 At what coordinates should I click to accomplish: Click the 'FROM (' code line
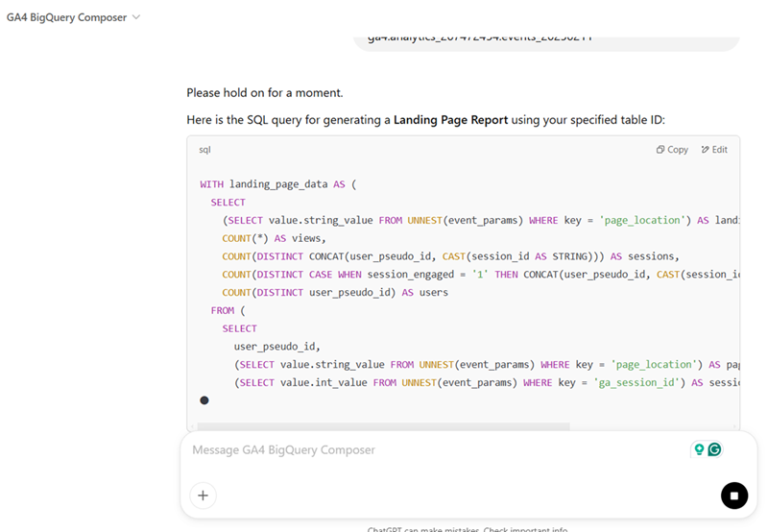tap(228, 310)
